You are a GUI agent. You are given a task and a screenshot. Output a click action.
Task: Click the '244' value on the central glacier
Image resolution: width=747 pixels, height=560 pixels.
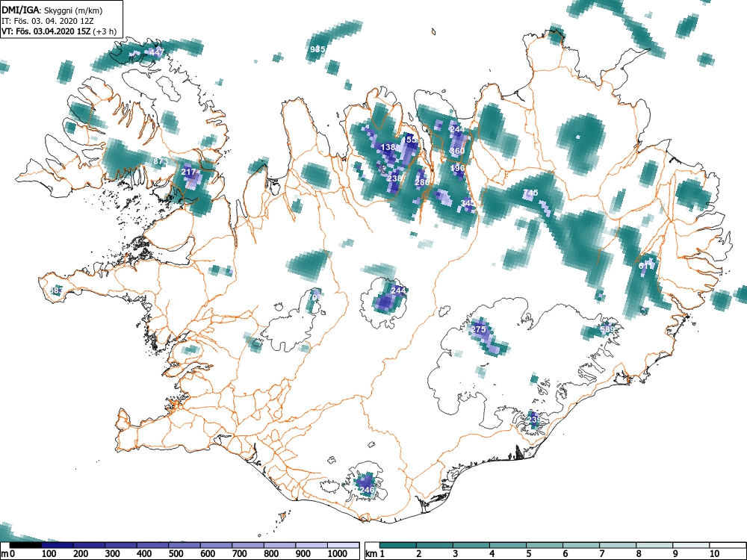click(x=398, y=290)
